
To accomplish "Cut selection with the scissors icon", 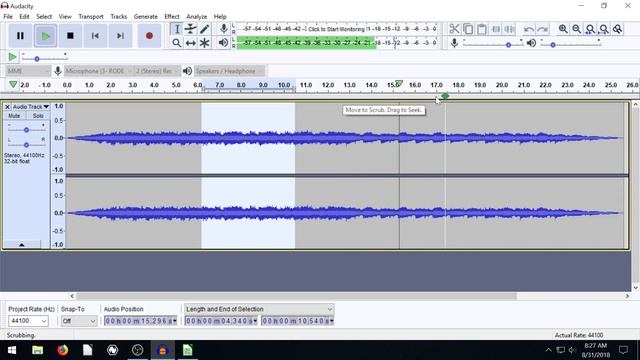I will 454,29.
